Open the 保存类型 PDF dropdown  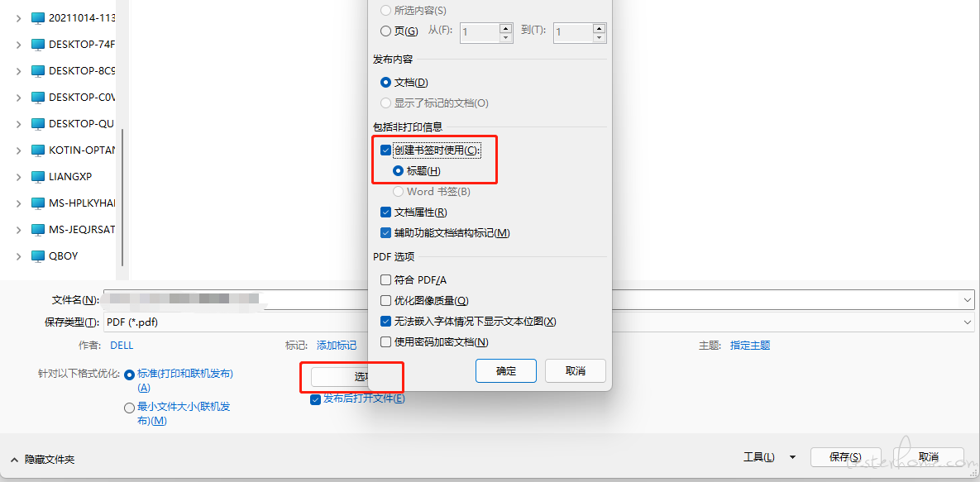(538, 322)
